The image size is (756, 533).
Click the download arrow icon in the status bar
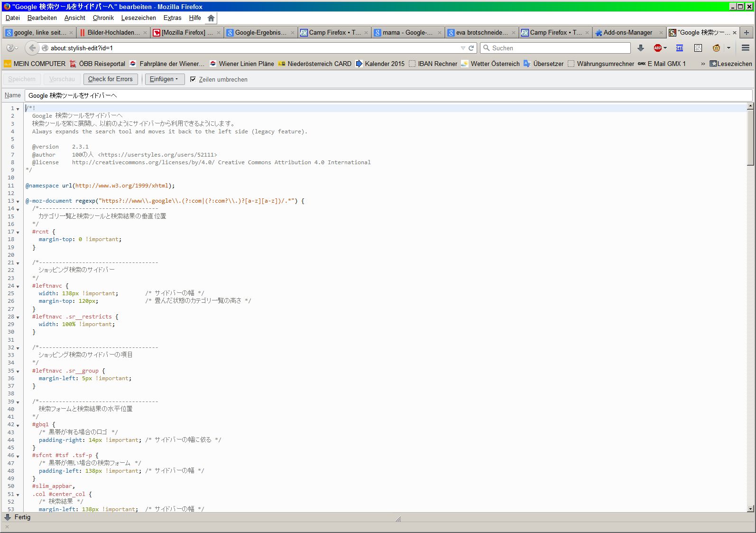pos(8,517)
